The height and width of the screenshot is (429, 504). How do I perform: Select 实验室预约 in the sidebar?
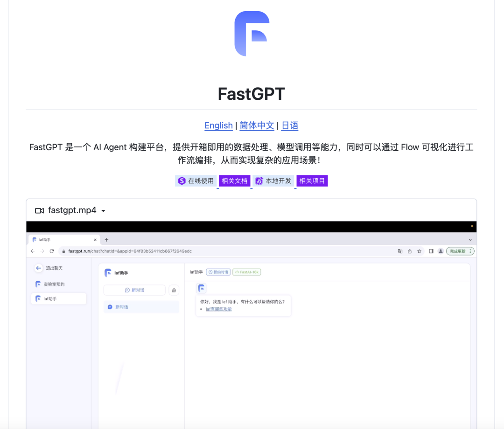59,284
